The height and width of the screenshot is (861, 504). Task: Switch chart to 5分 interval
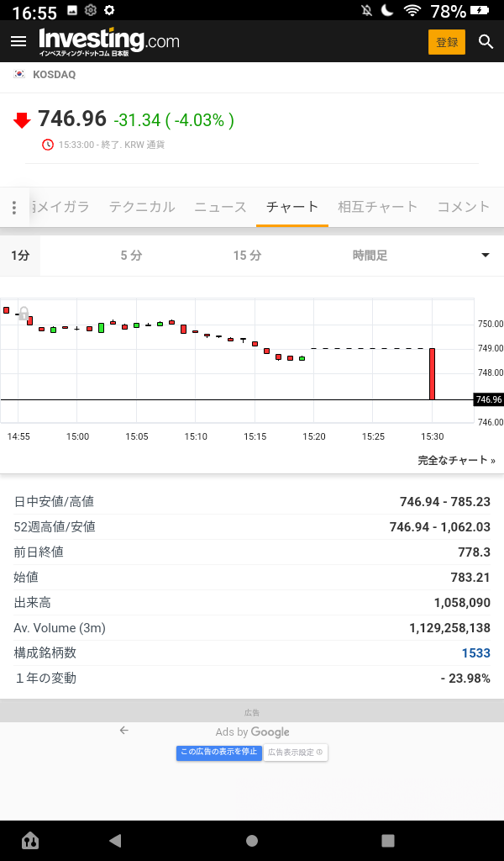(131, 256)
